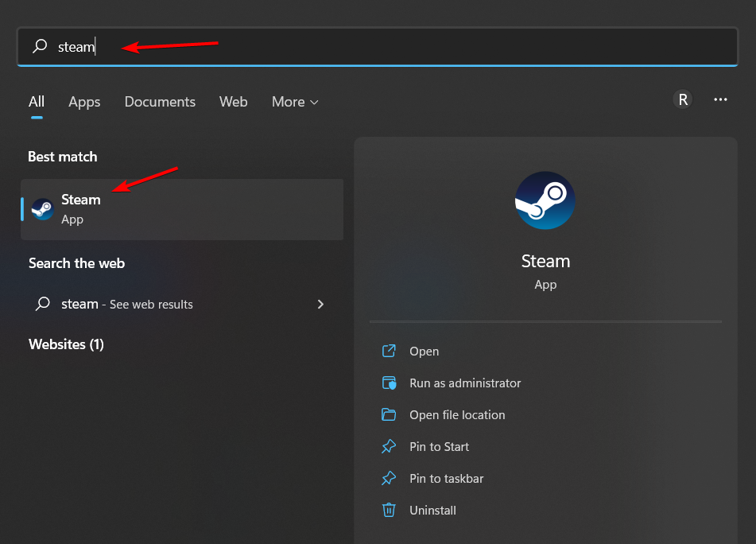Select the All filter tab

click(37, 102)
